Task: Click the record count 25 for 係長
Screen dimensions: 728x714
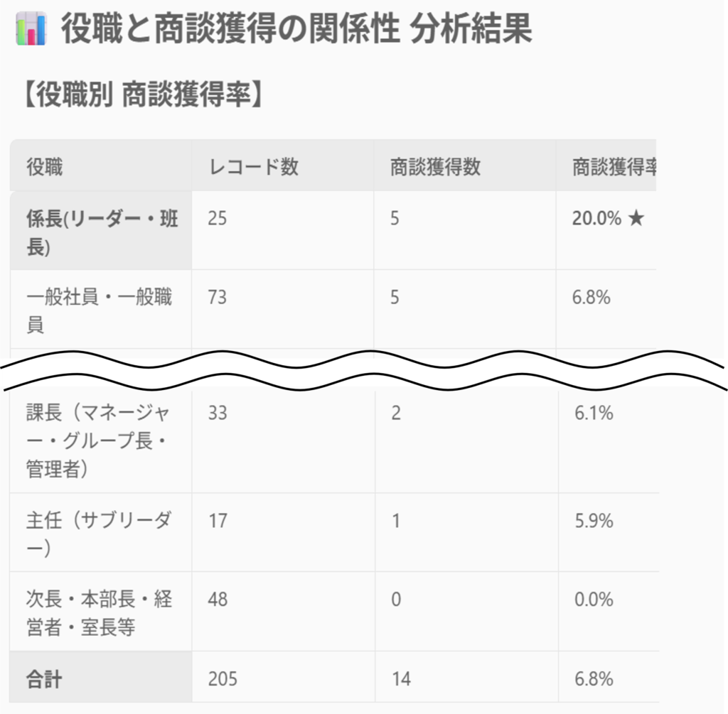Action: coord(218,219)
